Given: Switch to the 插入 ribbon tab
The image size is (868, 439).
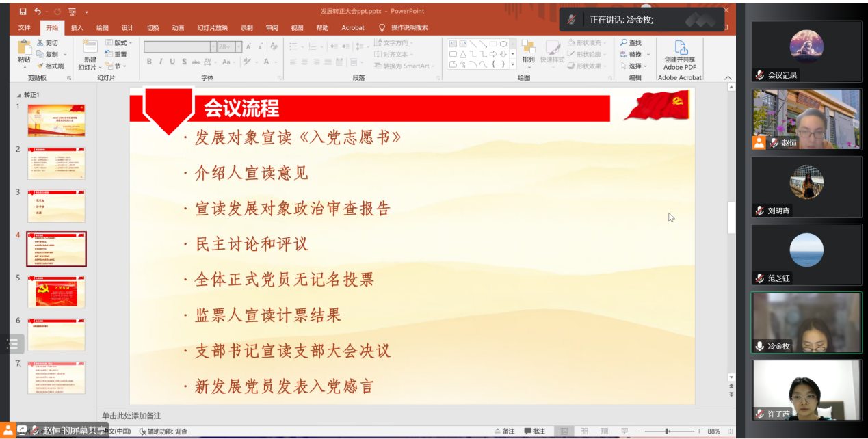Looking at the screenshot, I should (76, 27).
